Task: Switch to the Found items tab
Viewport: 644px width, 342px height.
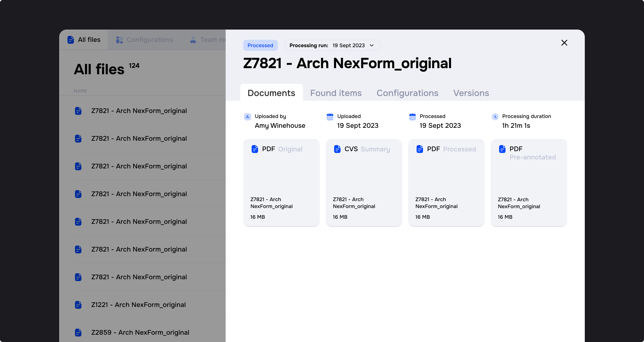Action: [x=336, y=93]
